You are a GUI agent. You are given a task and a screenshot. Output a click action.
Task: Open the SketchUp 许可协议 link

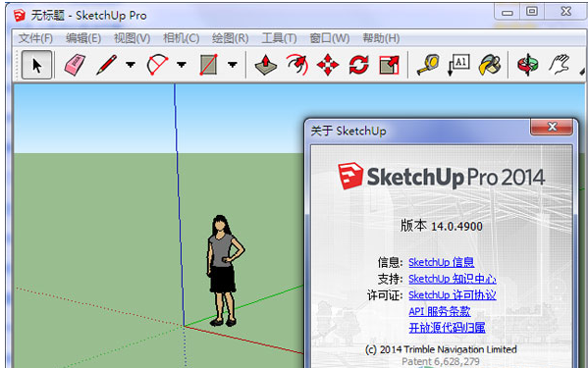pos(453,295)
